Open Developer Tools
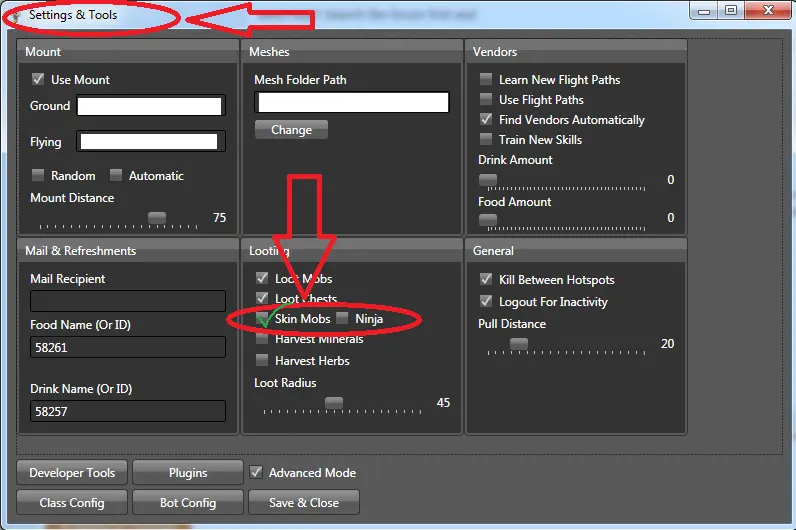The height and width of the screenshot is (530, 796). pos(72,473)
